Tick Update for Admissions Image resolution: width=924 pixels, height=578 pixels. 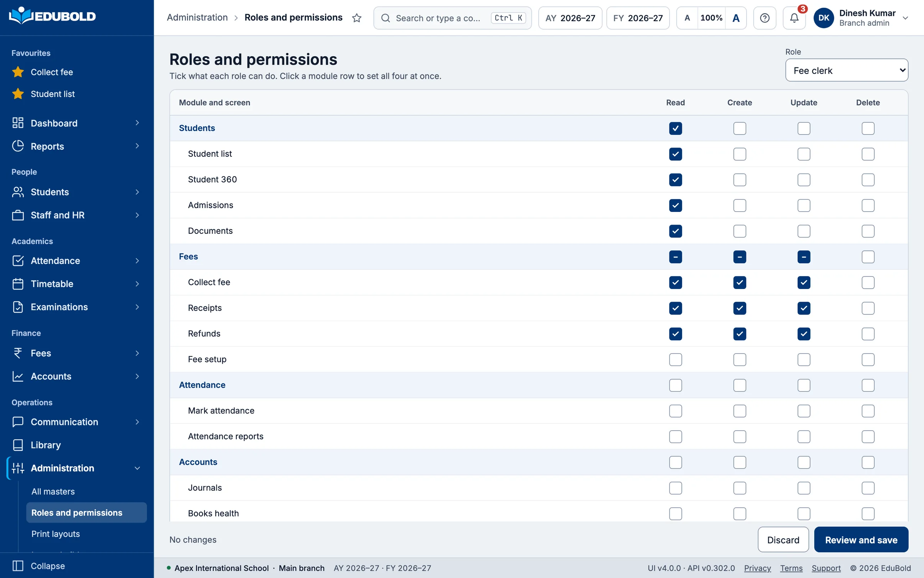click(x=804, y=205)
